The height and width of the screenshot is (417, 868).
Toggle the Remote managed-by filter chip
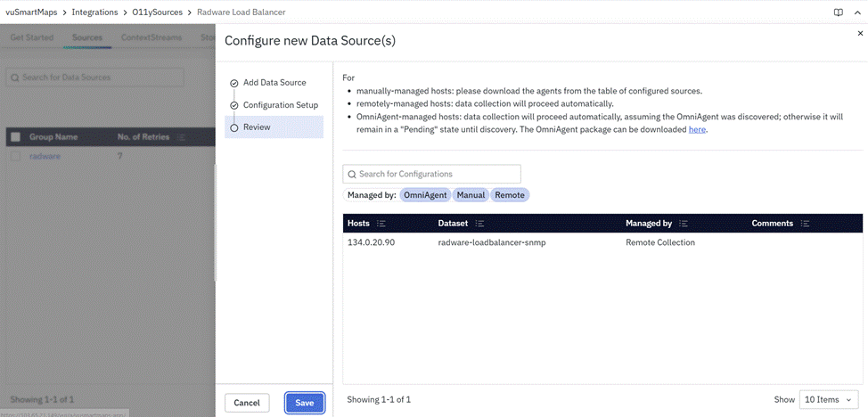pos(510,194)
